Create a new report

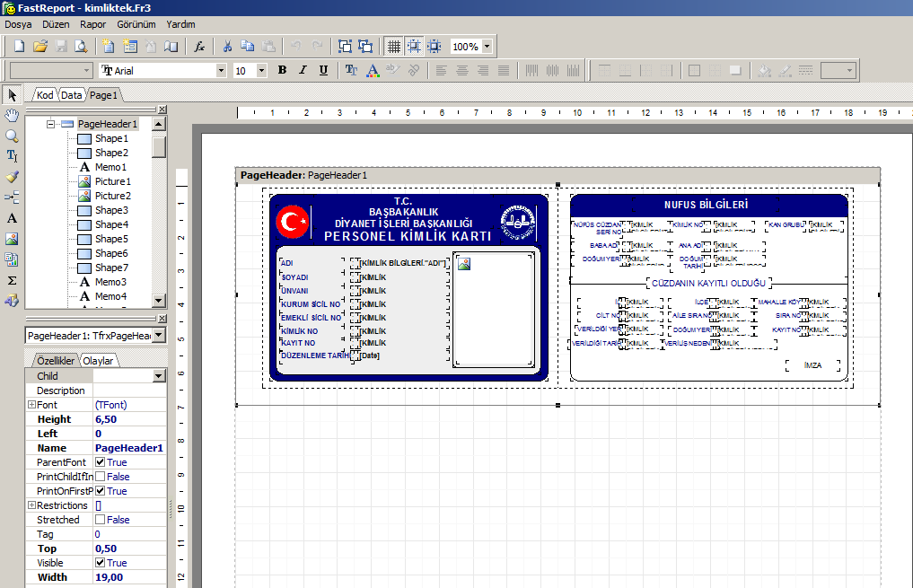(19, 47)
